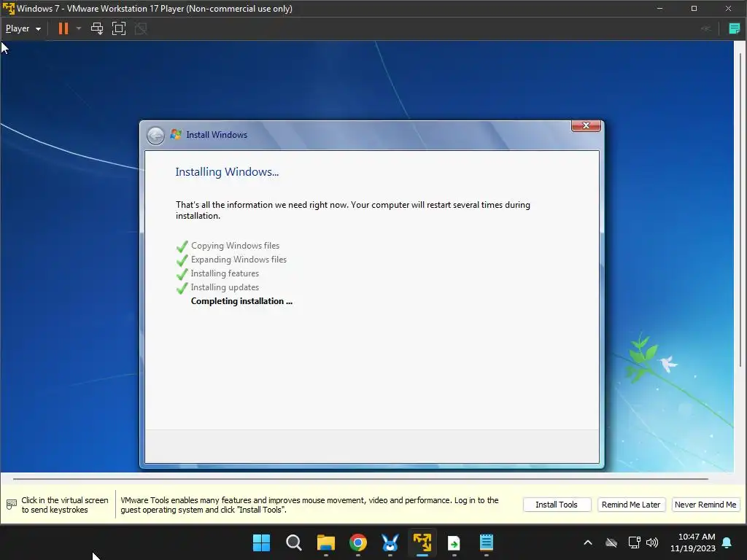Open the VMware notes panel icon
The height and width of the screenshot is (560, 747).
click(734, 28)
